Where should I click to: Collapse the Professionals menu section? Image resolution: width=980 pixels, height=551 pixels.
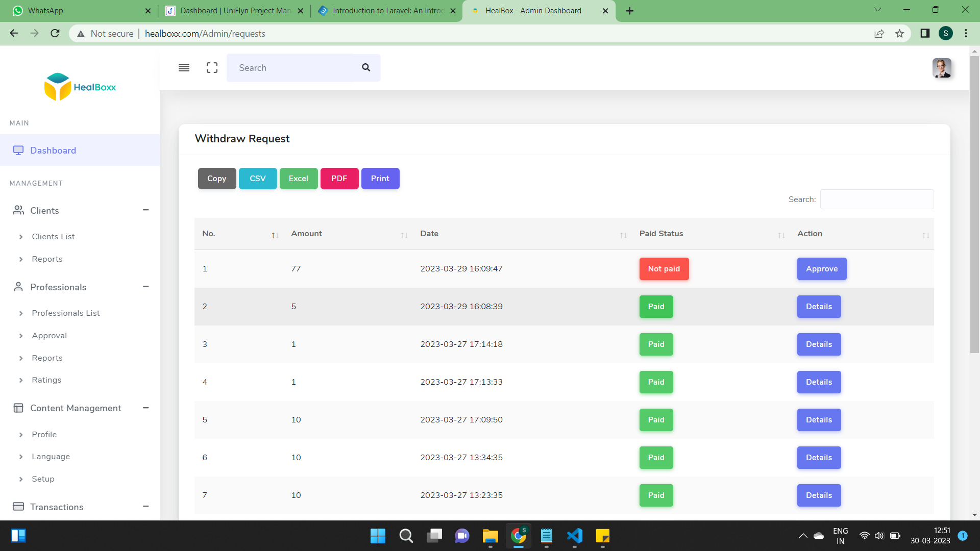tap(145, 287)
